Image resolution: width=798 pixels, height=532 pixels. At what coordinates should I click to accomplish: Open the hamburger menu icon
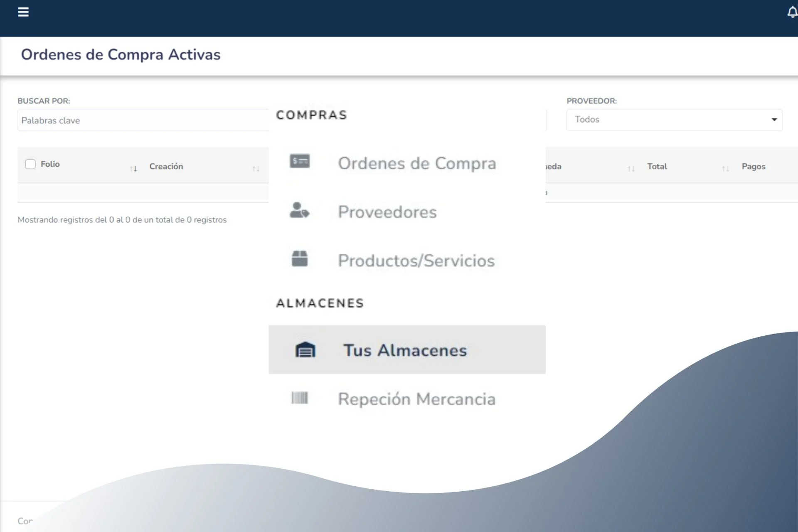[x=23, y=12]
